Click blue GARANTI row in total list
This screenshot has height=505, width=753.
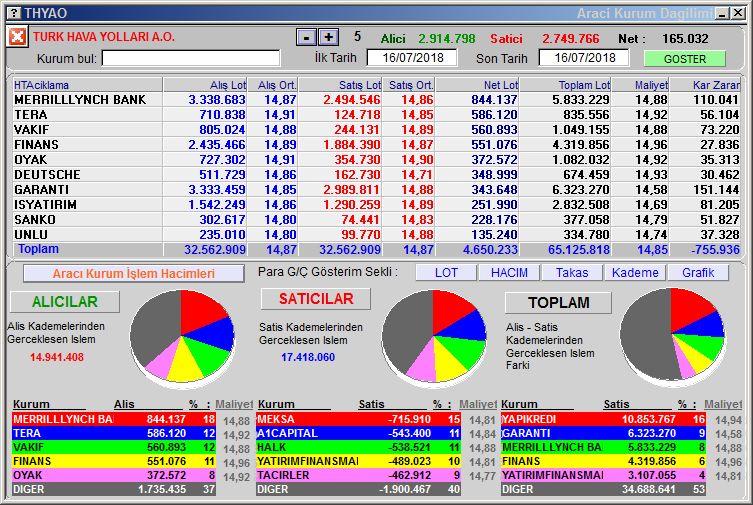point(603,433)
